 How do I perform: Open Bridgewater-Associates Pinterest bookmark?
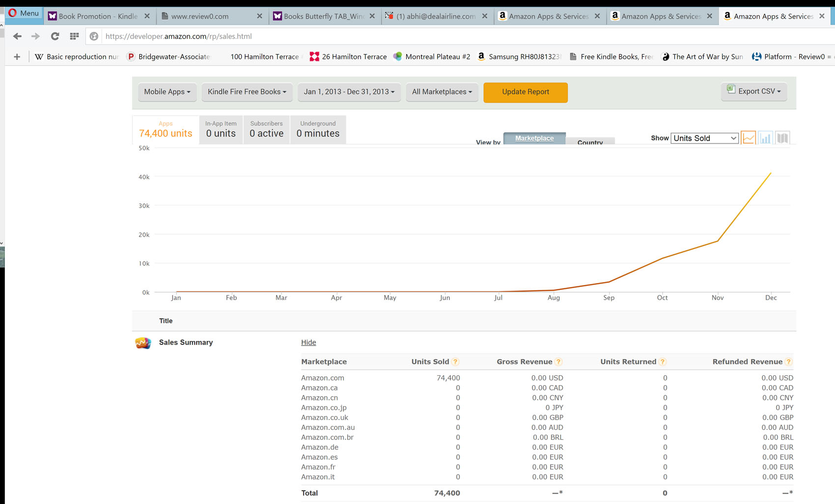[168, 57]
